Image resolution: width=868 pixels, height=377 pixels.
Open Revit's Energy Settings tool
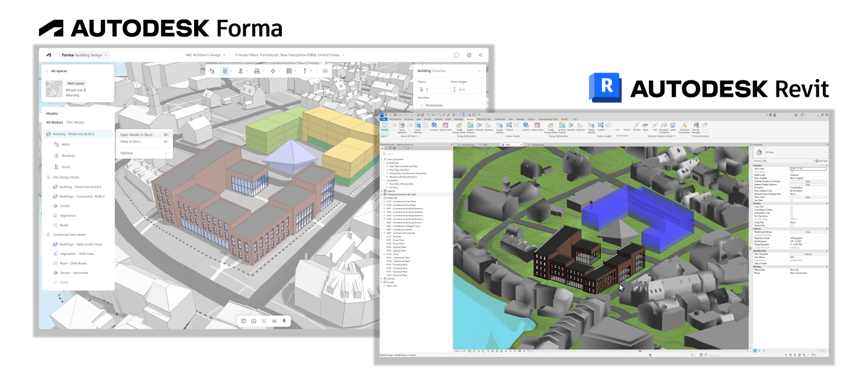point(499,127)
